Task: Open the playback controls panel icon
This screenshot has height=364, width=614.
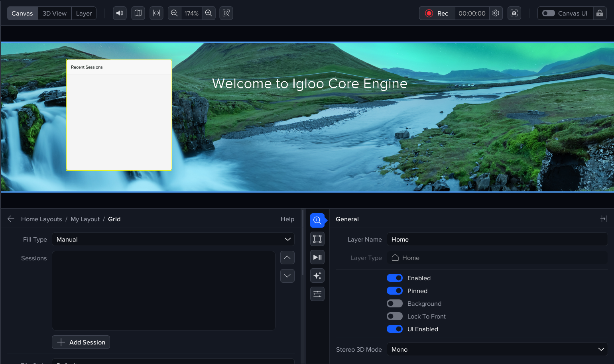Action: click(317, 257)
